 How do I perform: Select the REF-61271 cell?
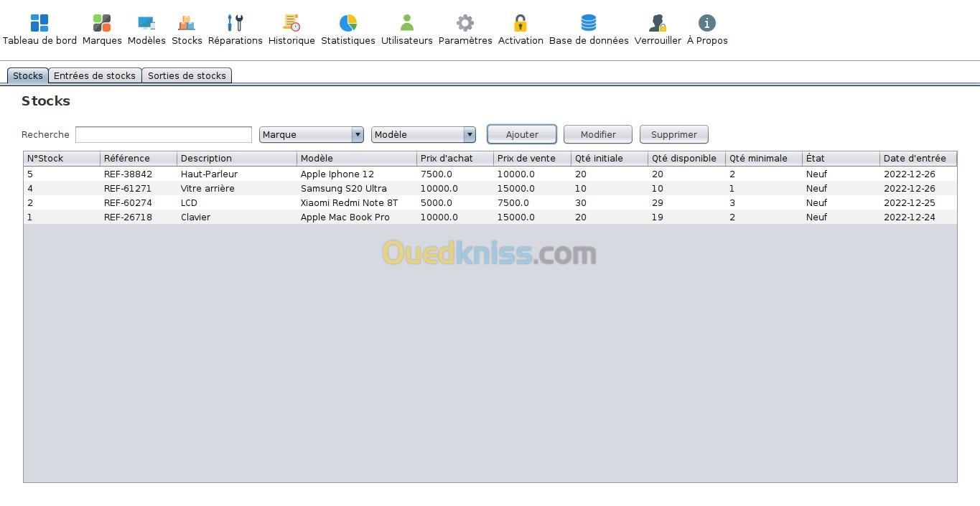pyautogui.click(x=139, y=188)
